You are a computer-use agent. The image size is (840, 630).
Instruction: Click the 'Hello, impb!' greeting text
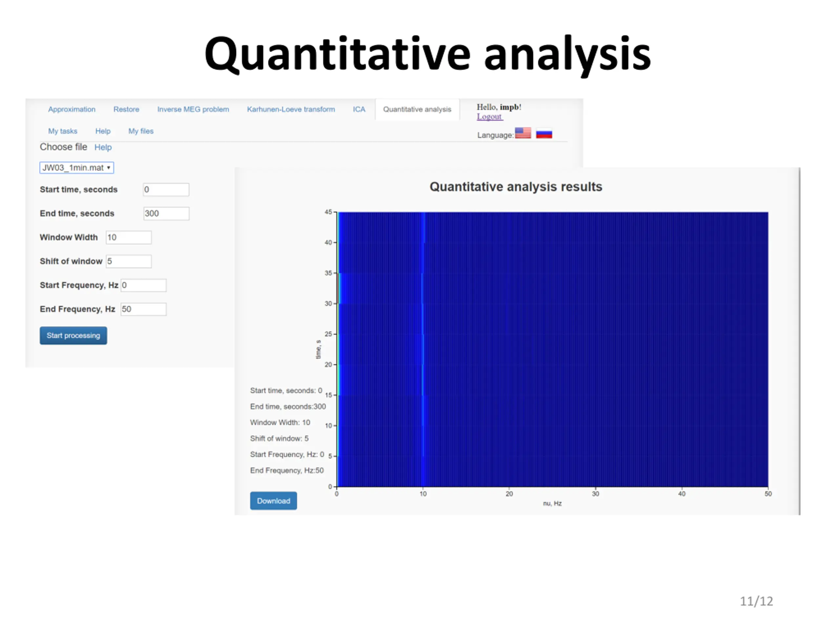coord(499,107)
